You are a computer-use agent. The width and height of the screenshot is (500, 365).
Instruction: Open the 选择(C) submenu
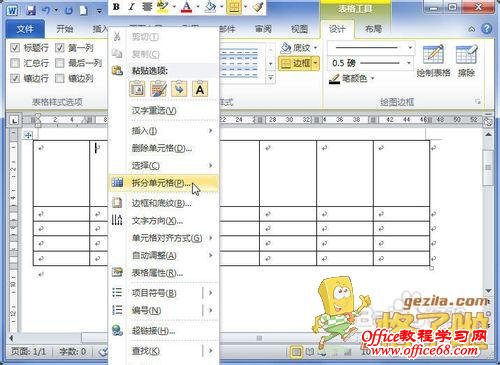click(x=163, y=165)
